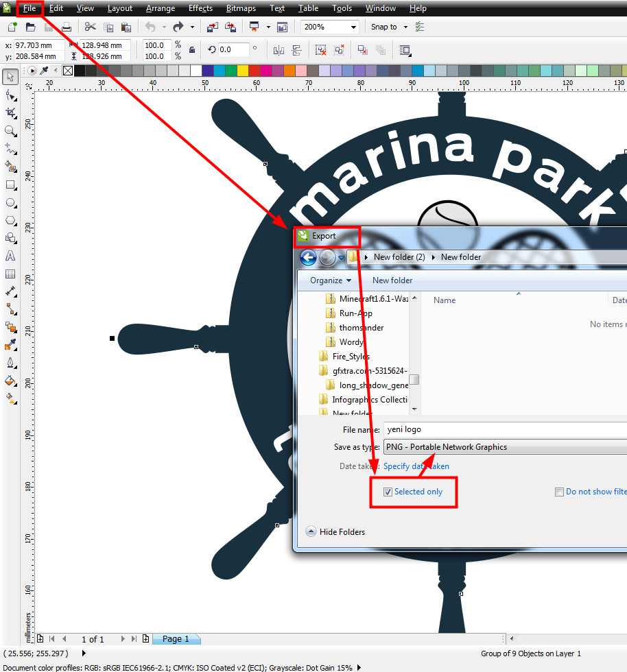Click the x position field 97.703 mm

[38, 45]
